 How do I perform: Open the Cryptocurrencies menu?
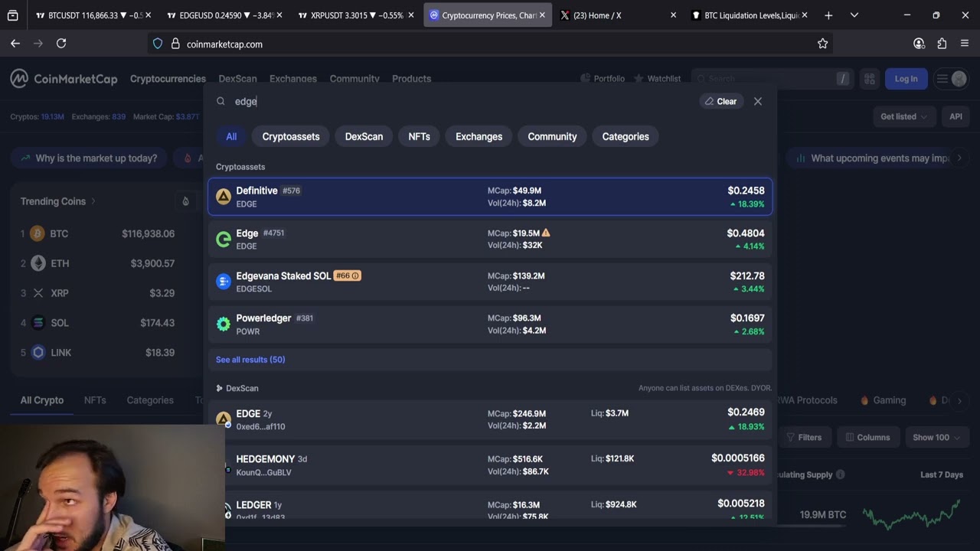(x=168, y=78)
